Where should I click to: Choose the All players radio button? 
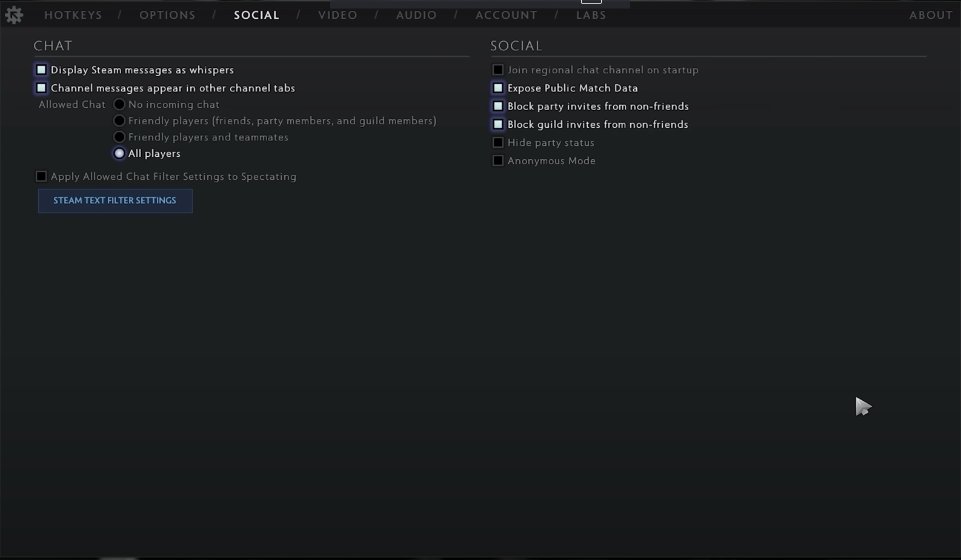119,154
